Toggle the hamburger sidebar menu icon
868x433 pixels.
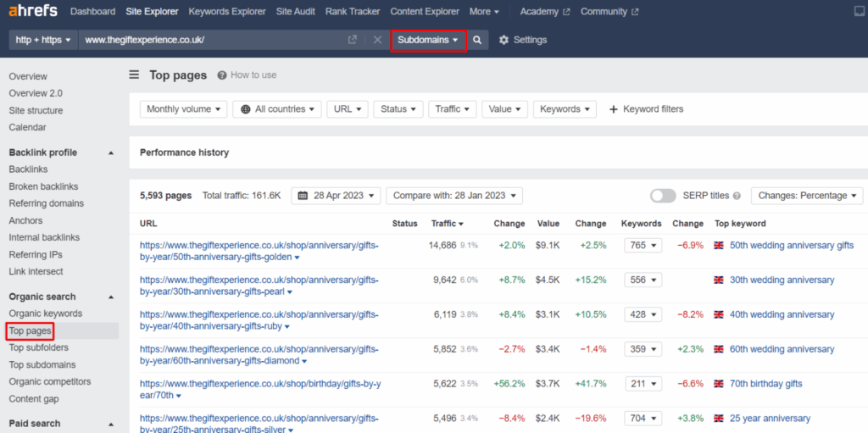coord(135,75)
